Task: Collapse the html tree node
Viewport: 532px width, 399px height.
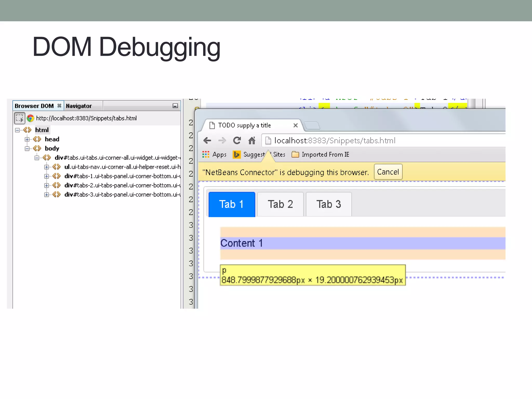Action: 17,130
